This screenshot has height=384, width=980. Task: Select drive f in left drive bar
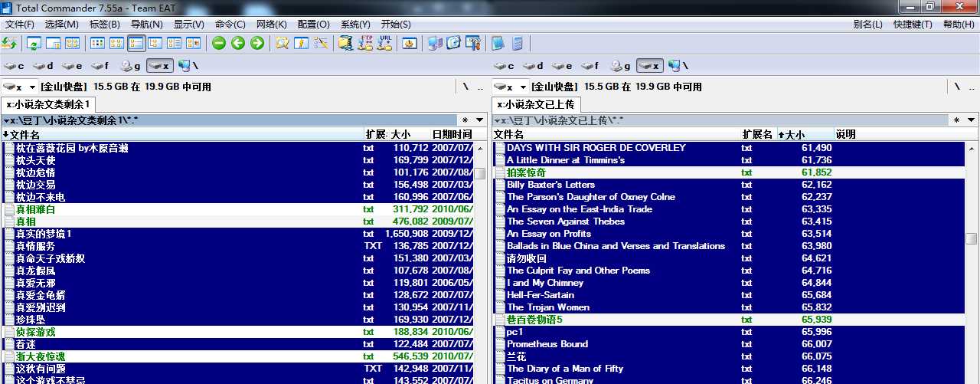(101, 66)
